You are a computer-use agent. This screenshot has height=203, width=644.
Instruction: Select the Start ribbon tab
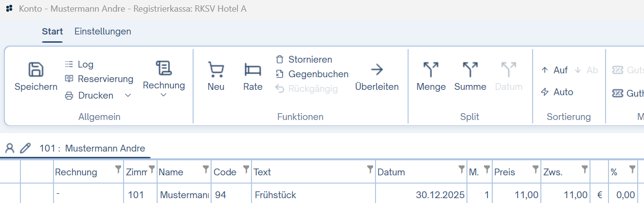pyautogui.click(x=52, y=31)
